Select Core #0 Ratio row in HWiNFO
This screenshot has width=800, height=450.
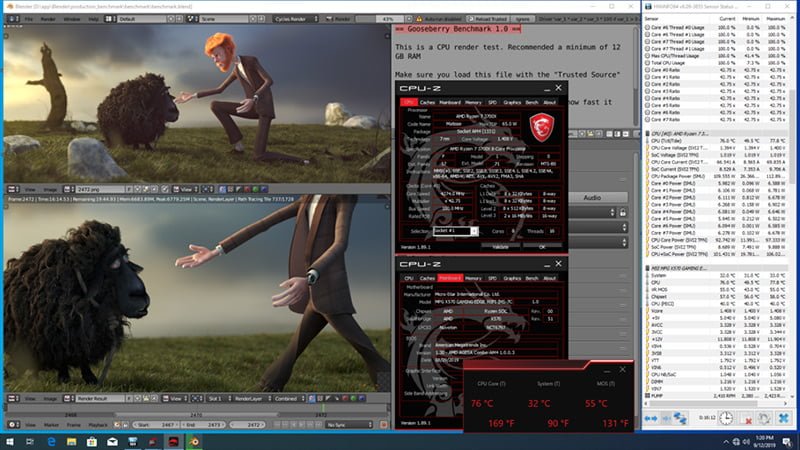coord(715,70)
